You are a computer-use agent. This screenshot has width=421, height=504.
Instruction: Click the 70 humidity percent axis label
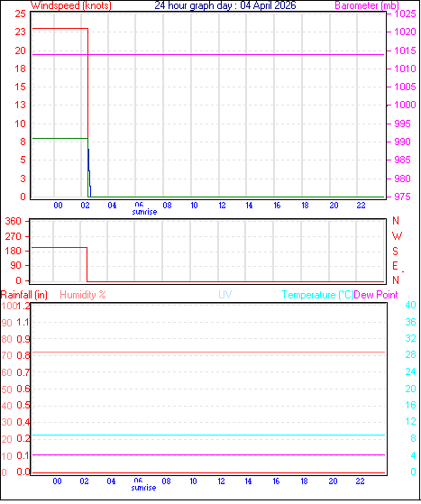click(6, 355)
